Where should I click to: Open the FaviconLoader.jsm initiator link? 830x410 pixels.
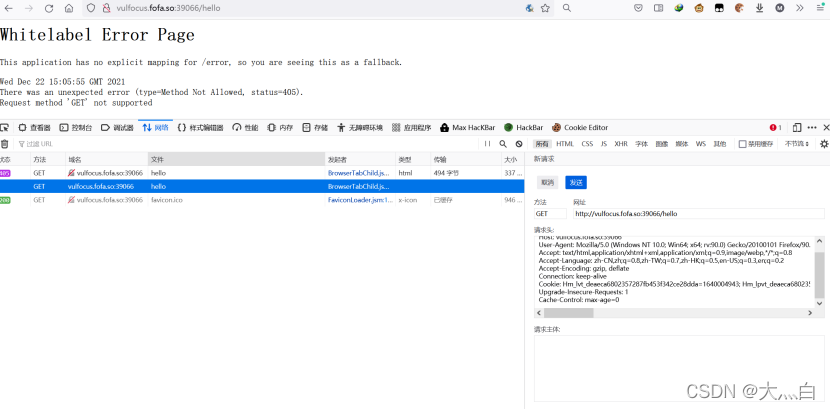[360, 200]
